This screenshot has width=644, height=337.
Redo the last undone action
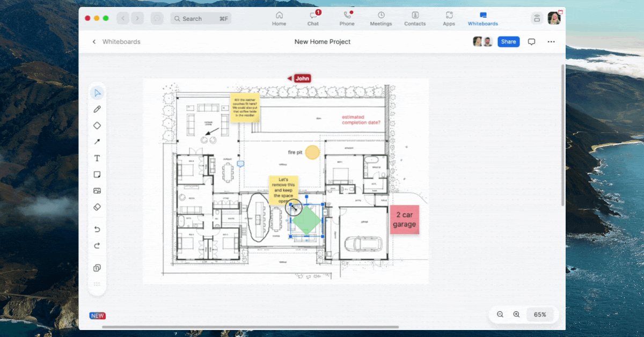tap(97, 245)
